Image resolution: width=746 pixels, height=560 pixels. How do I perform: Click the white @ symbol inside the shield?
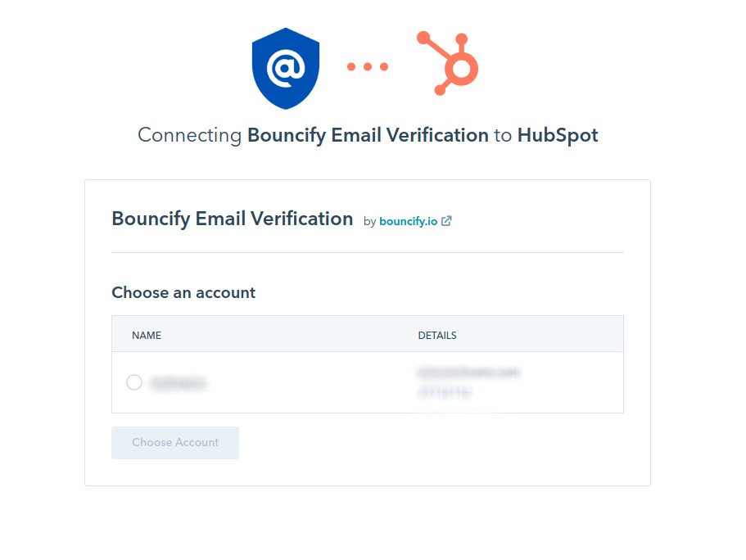coord(286,68)
